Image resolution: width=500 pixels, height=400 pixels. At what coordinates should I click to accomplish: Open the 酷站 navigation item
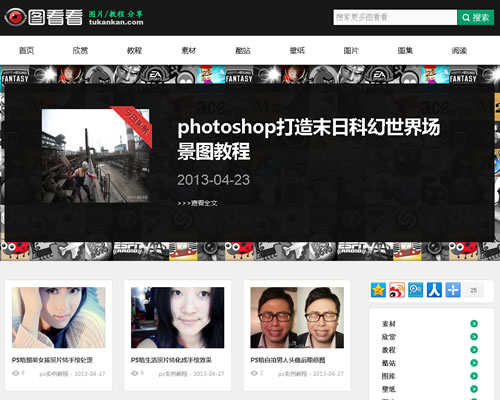tap(243, 51)
